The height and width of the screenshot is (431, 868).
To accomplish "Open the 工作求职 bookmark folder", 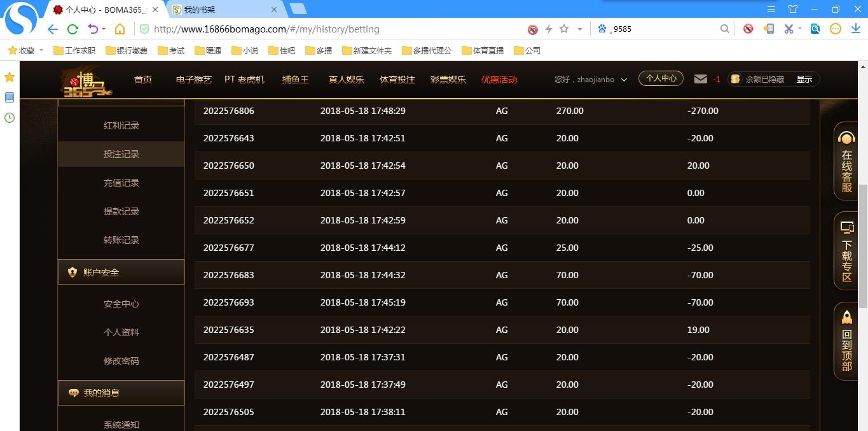I will [74, 50].
